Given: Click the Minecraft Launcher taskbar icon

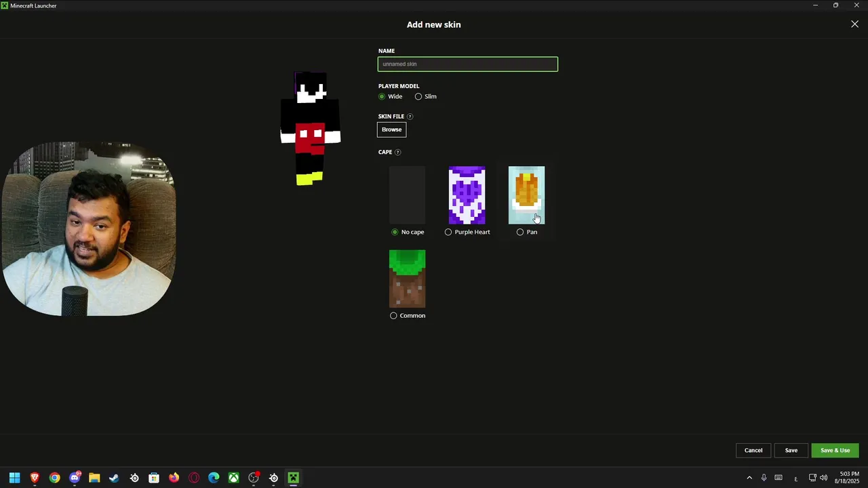Looking at the screenshot, I should click(x=293, y=478).
